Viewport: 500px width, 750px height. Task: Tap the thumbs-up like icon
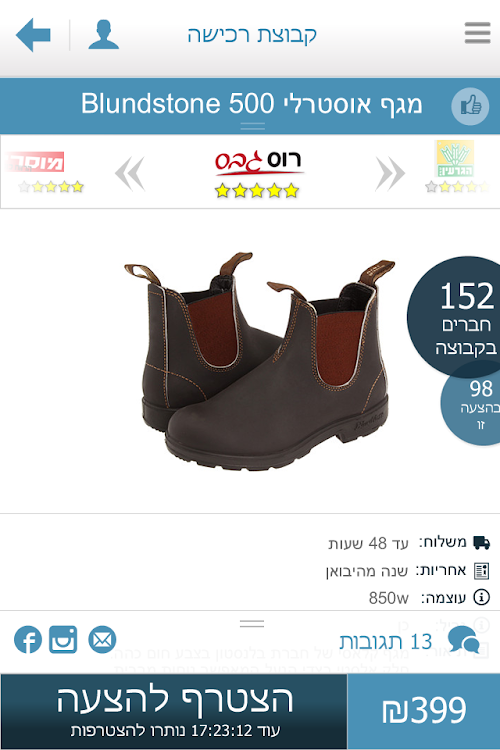(x=470, y=106)
